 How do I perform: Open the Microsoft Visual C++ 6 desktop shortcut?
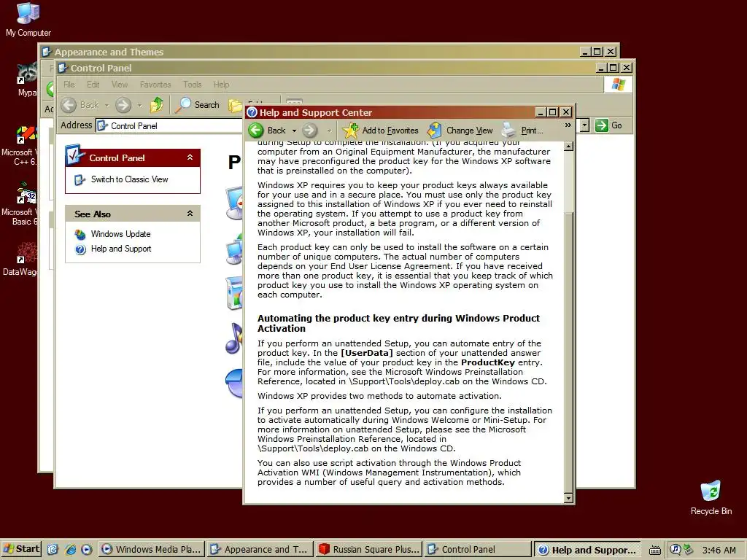click(19, 145)
